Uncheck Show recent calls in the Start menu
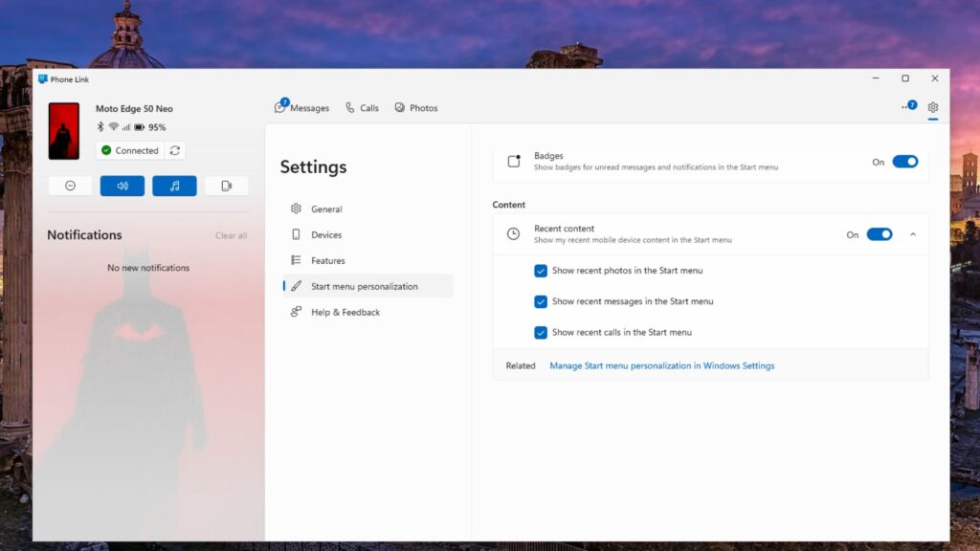980x551 pixels. point(543,332)
